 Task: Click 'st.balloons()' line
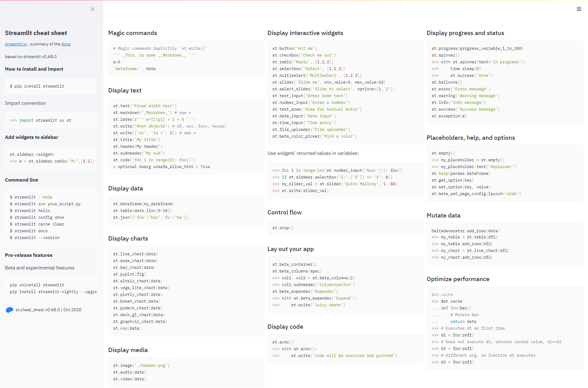pos(447,82)
